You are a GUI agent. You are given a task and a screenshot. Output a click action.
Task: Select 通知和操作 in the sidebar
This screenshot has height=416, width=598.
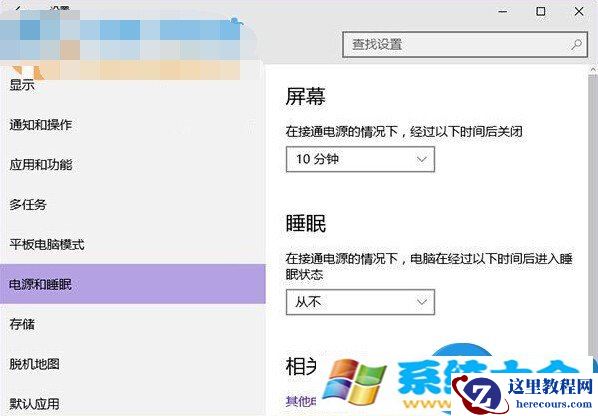click(x=40, y=125)
